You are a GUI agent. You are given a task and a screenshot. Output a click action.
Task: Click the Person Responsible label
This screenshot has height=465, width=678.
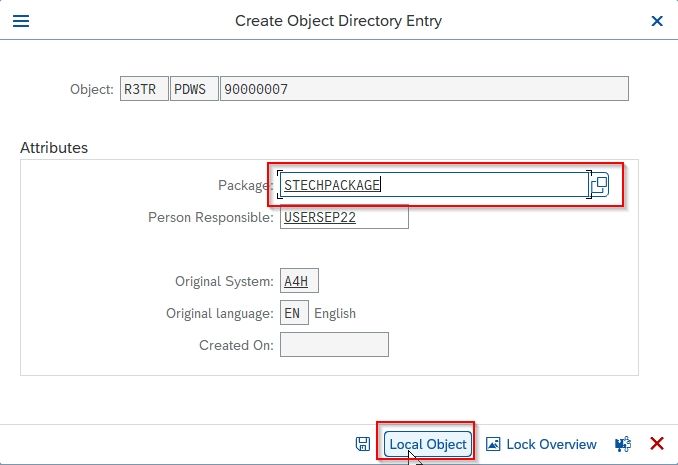coord(211,217)
